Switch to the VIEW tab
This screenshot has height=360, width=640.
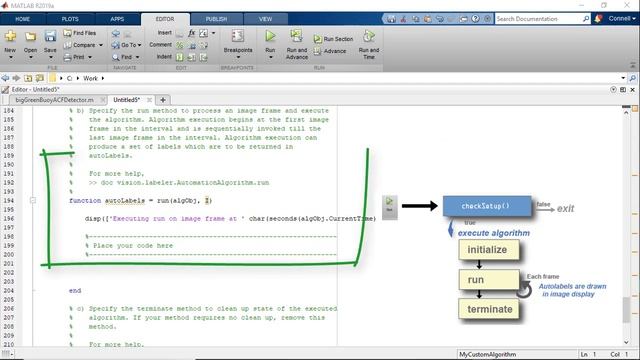coord(265,19)
